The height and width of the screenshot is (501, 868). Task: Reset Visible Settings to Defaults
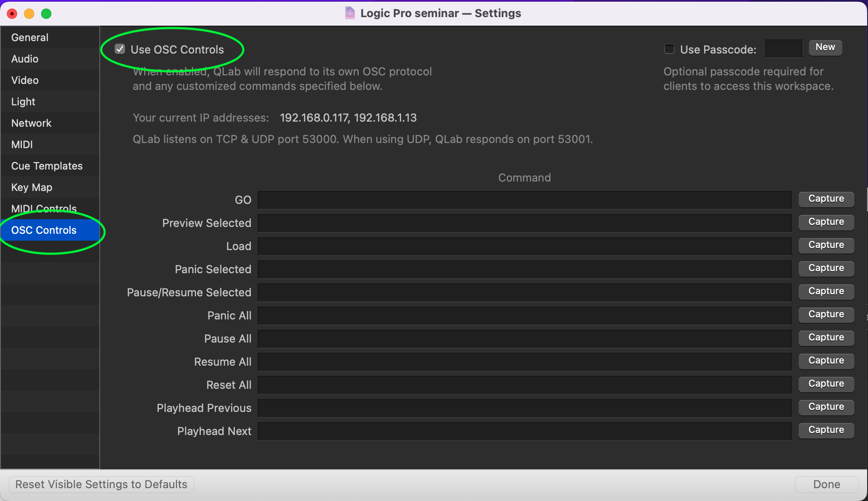pos(101,484)
